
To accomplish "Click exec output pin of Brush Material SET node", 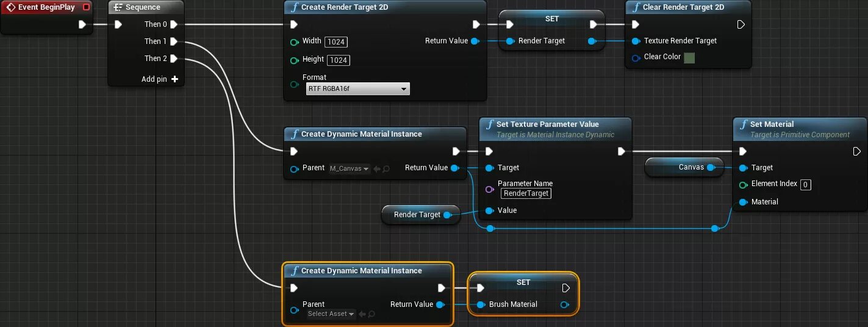I will (x=566, y=288).
